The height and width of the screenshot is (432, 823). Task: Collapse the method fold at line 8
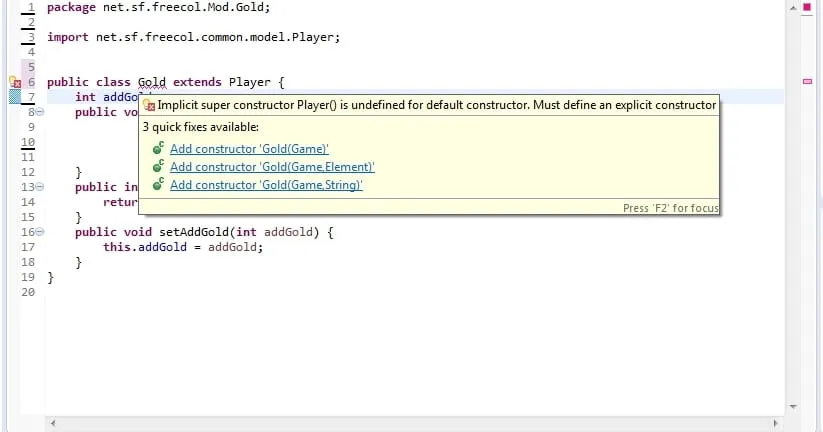40,112
